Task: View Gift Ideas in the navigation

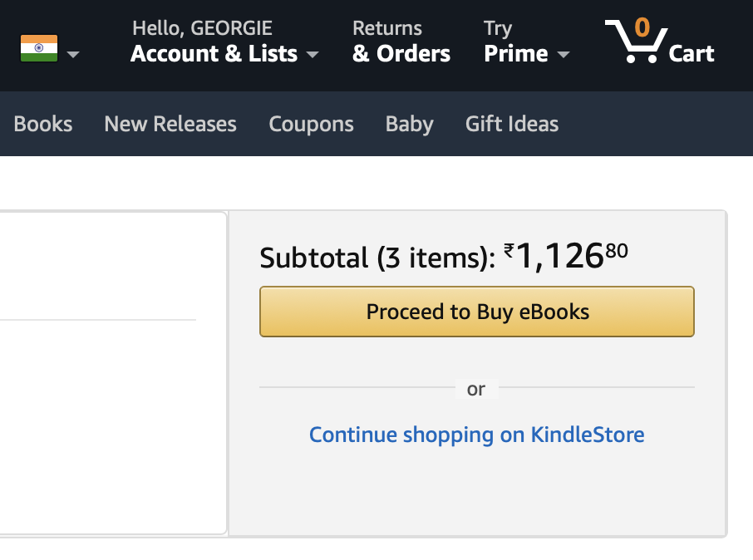Action: 511,124
